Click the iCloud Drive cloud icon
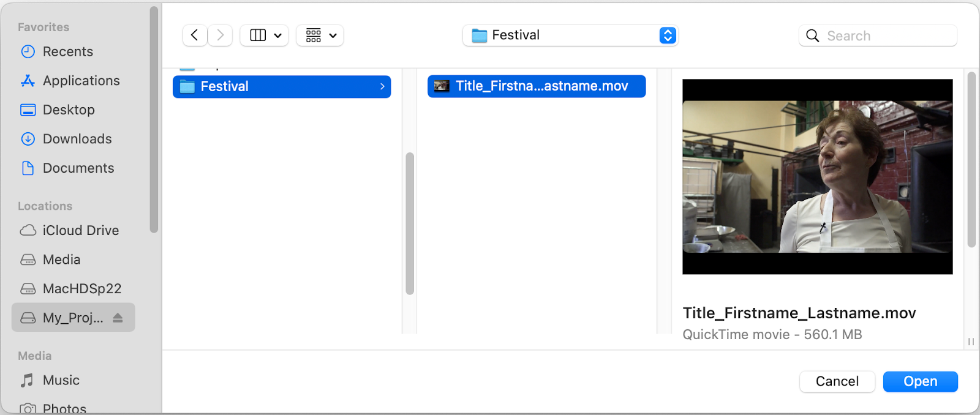The width and height of the screenshot is (980, 415). point(28,230)
